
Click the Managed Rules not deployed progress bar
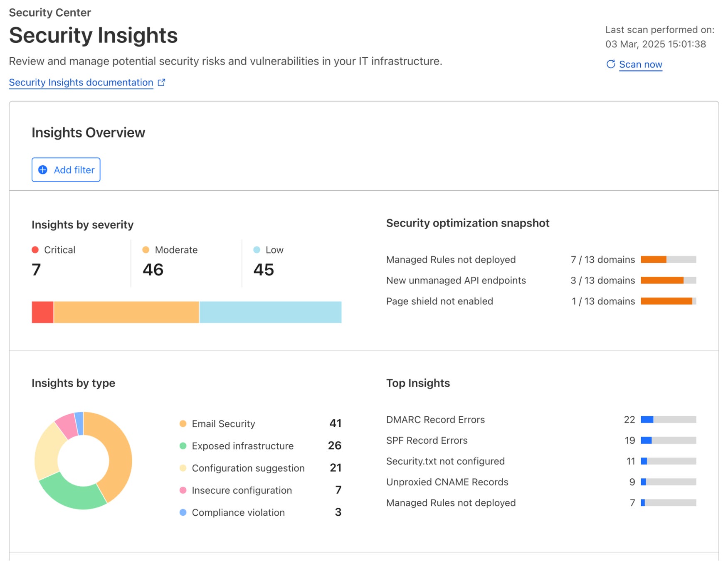click(668, 260)
